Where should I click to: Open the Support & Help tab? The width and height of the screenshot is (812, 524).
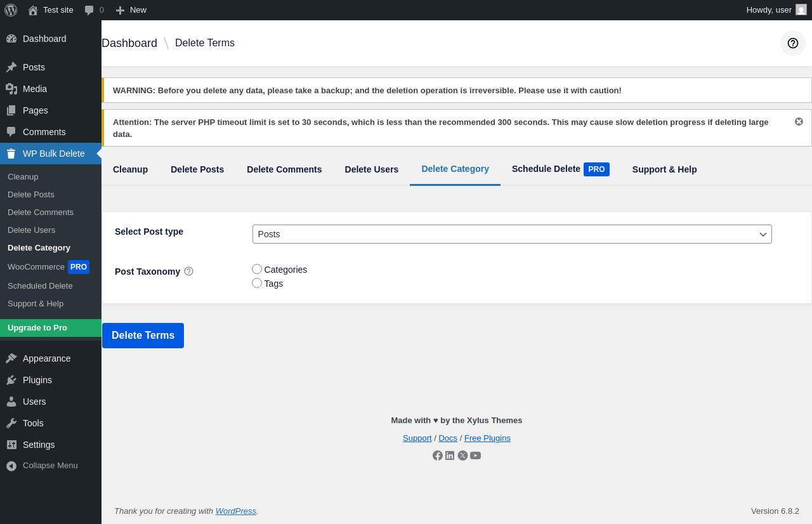(x=665, y=169)
